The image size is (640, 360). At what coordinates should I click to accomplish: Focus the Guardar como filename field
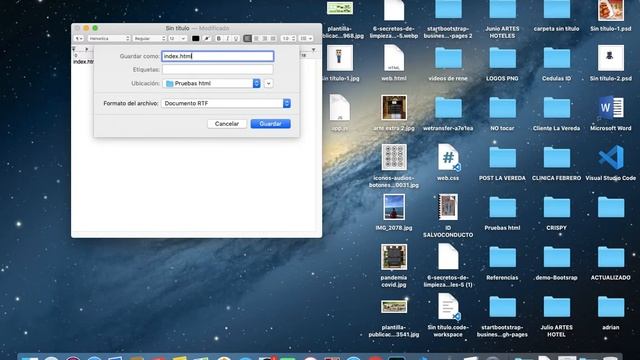[x=218, y=56]
